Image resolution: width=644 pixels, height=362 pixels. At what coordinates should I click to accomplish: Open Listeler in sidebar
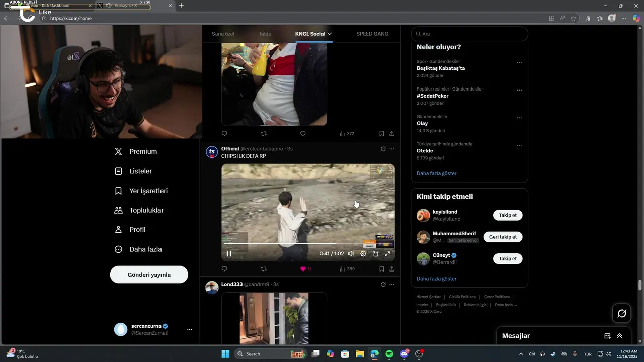(133, 171)
